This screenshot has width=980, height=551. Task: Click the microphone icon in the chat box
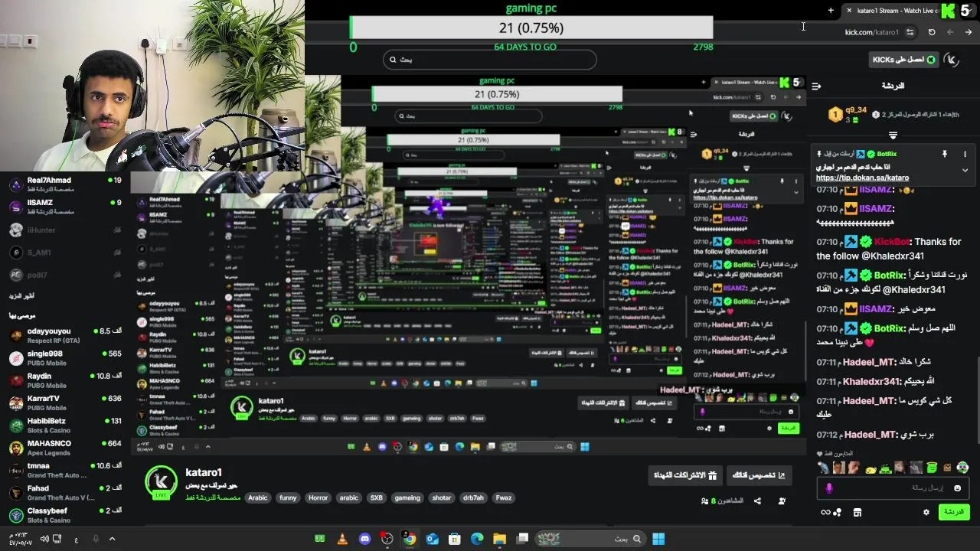click(x=829, y=488)
